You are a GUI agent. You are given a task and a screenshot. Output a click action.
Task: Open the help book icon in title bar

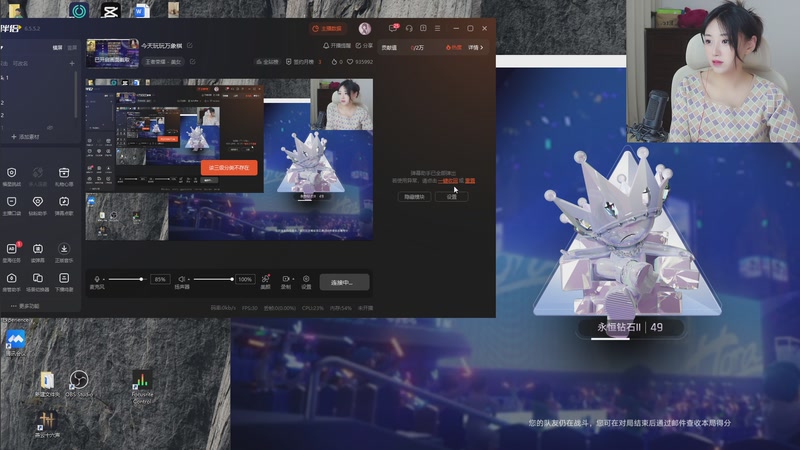coord(423,28)
